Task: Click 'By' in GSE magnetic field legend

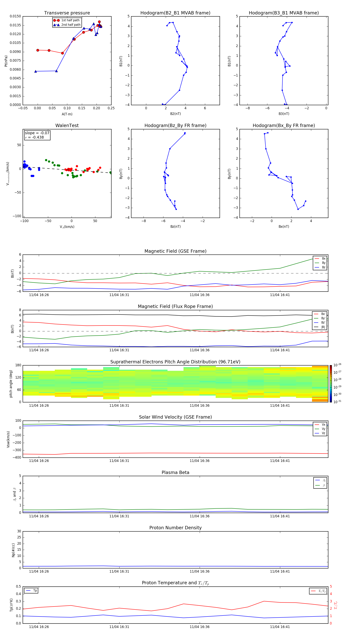Action: point(324,263)
